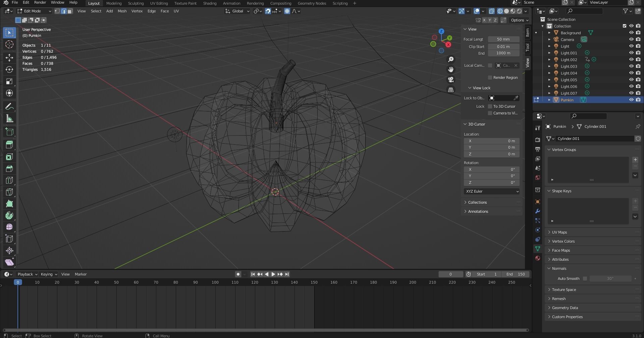The height and width of the screenshot is (338, 644).
Task: Expand the Annotations panel
Action: pos(492,211)
